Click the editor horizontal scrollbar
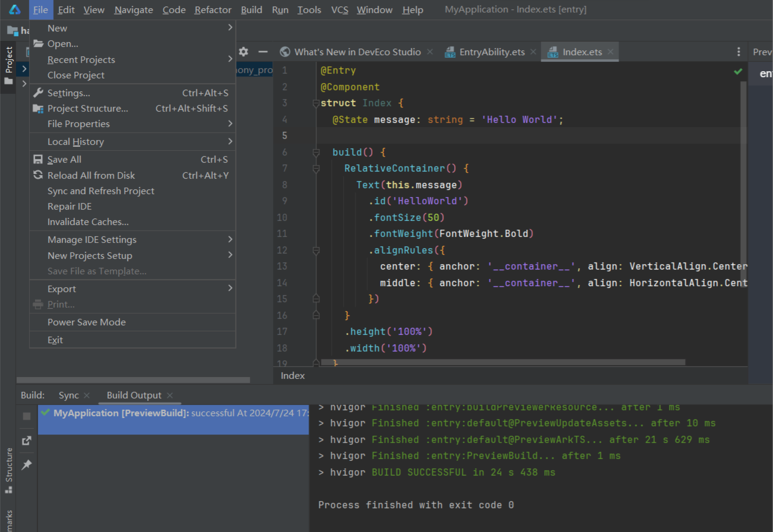The image size is (773, 532). click(x=502, y=362)
